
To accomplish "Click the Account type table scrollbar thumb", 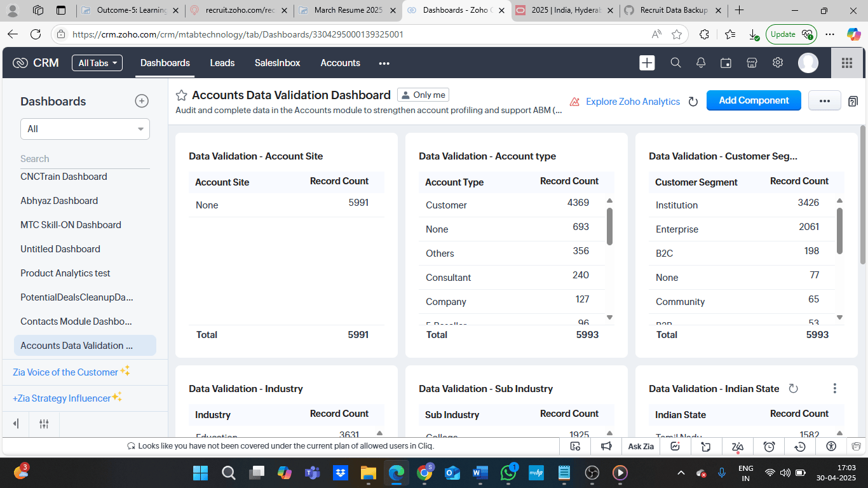I will pyautogui.click(x=609, y=226).
